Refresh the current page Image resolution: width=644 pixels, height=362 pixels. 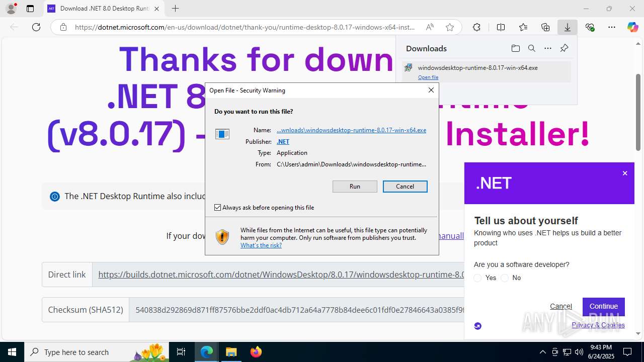(x=36, y=27)
